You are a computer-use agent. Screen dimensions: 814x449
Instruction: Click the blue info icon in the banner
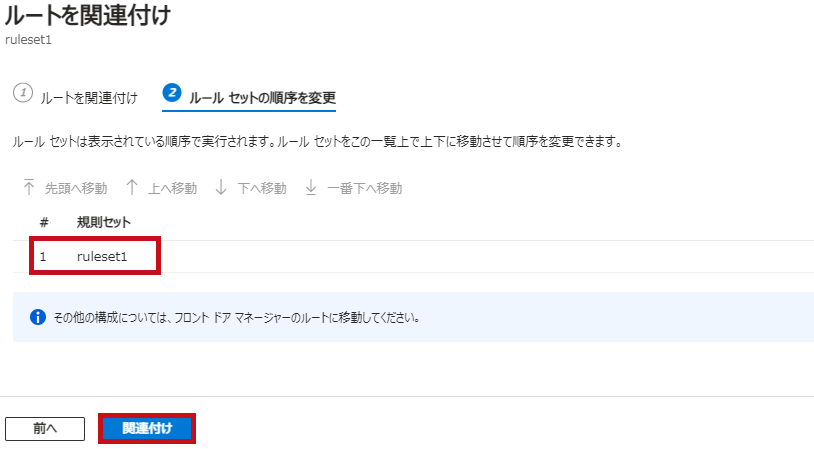pyautogui.click(x=38, y=317)
